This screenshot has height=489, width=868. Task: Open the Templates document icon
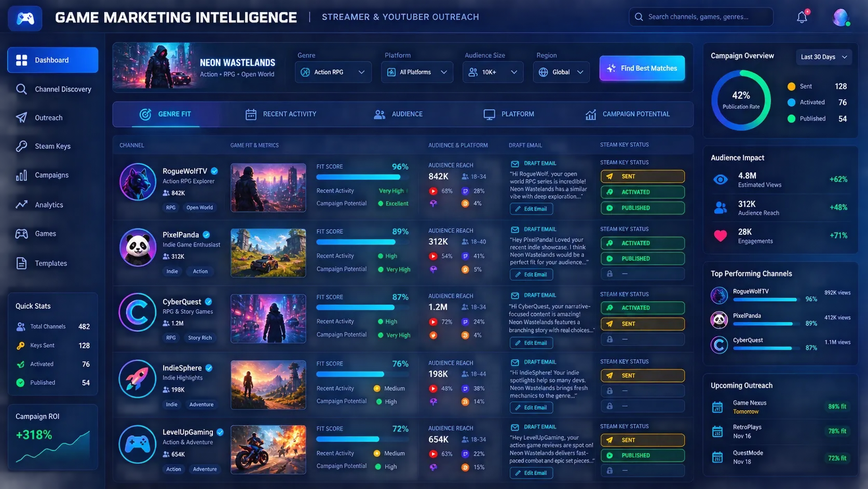[21, 263]
